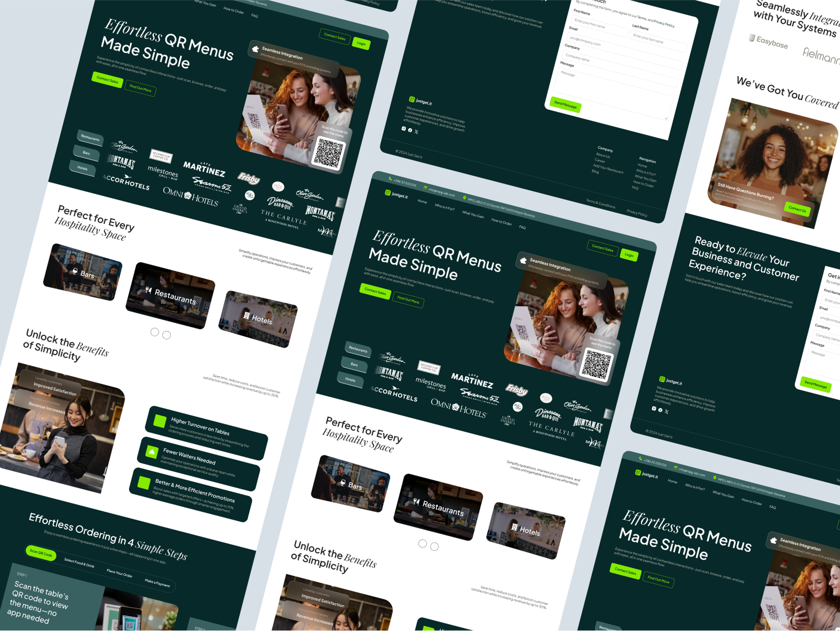Click the justget.it logo in the bottom-right mockup header

coord(646,474)
